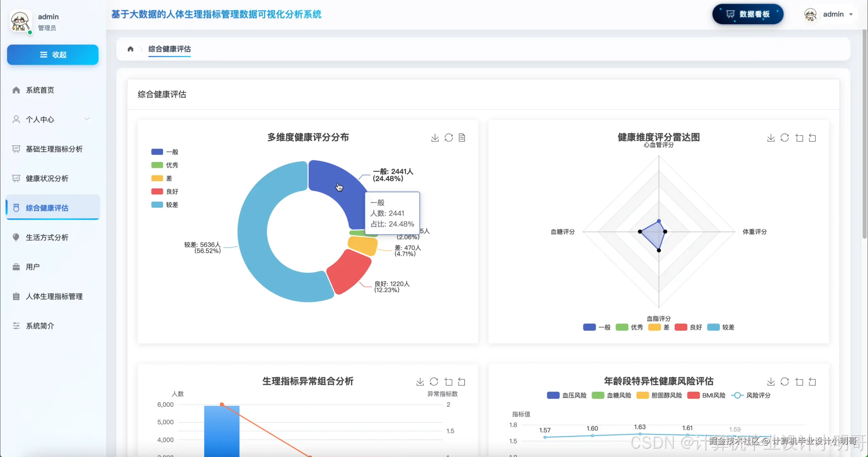Download the 年龄段特异性健康风险评估 chart

771,382
